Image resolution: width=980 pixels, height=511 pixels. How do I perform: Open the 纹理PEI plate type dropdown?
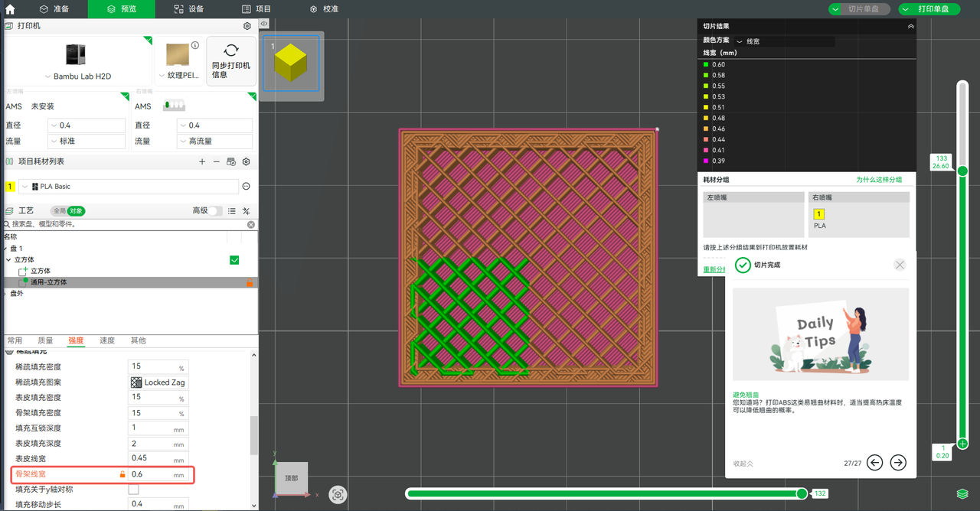(178, 76)
